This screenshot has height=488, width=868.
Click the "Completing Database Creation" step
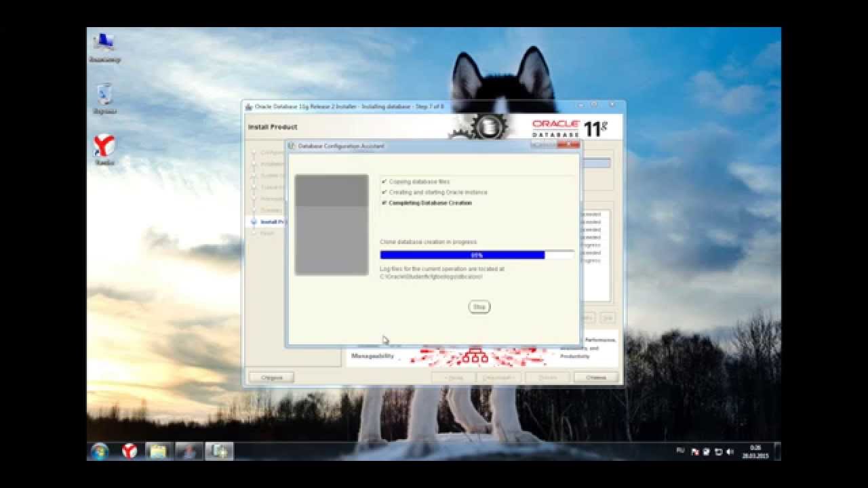430,203
